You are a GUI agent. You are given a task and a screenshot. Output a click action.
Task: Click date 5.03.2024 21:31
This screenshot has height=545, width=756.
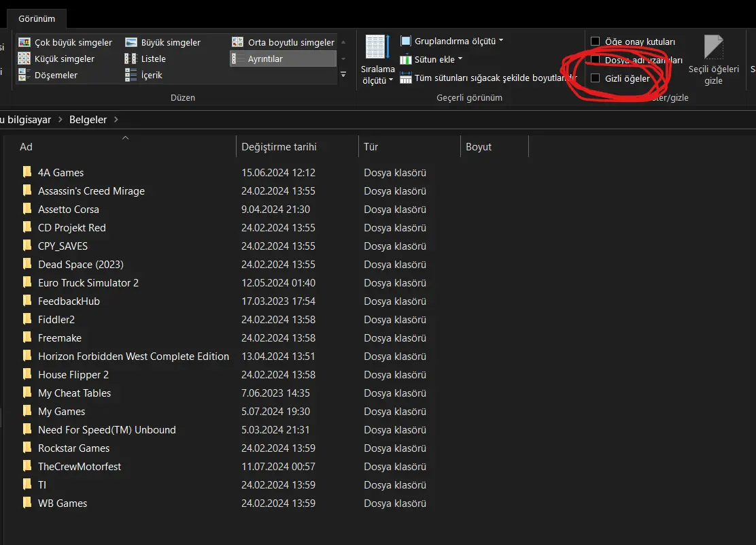point(276,429)
